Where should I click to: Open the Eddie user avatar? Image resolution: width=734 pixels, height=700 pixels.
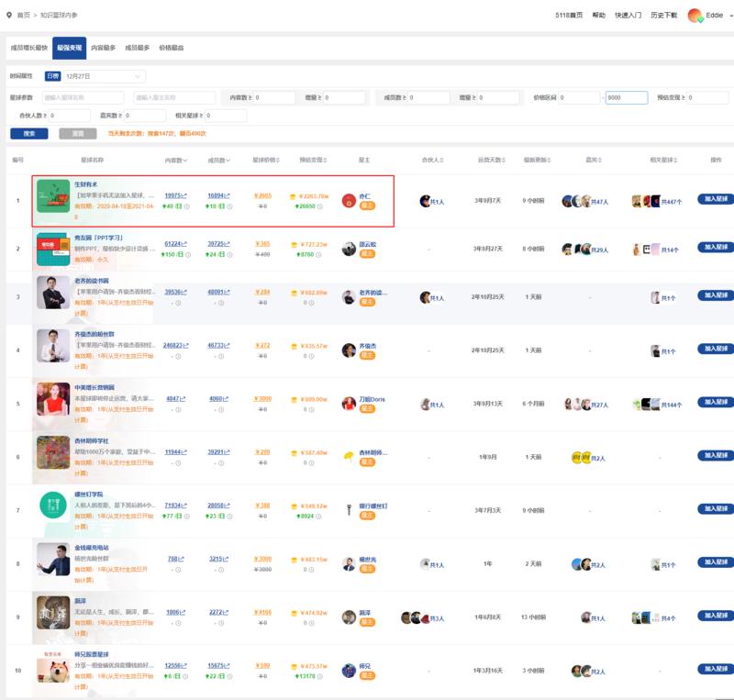[695, 16]
